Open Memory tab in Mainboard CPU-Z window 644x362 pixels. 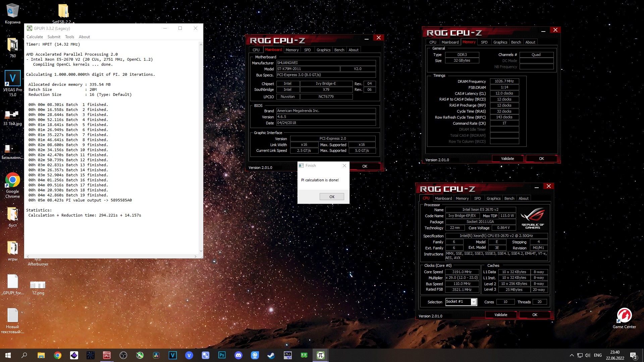pyautogui.click(x=292, y=50)
